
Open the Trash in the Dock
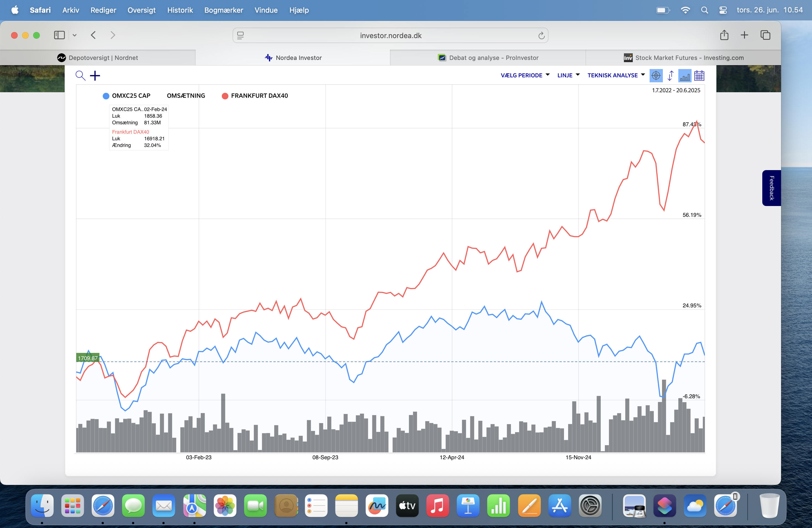pyautogui.click(x=769, y=505)
